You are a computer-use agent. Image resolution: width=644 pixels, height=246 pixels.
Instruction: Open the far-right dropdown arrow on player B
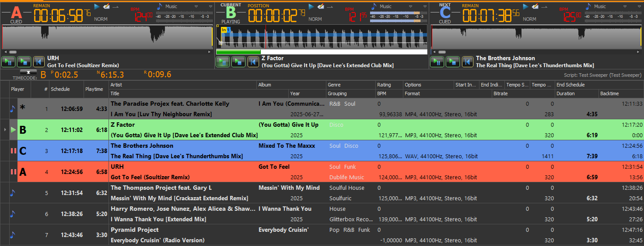point(425,7)
